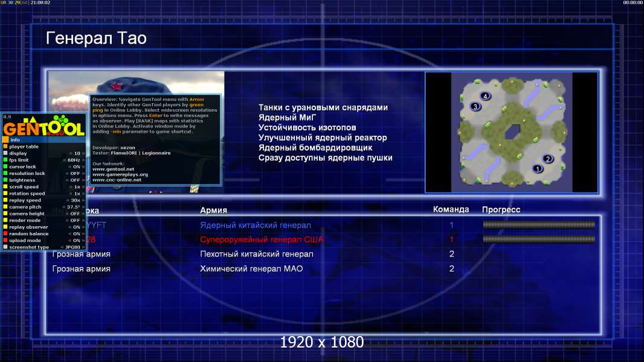
Task: Click start position marker 4 on map
Action: (x=485, y=97)
